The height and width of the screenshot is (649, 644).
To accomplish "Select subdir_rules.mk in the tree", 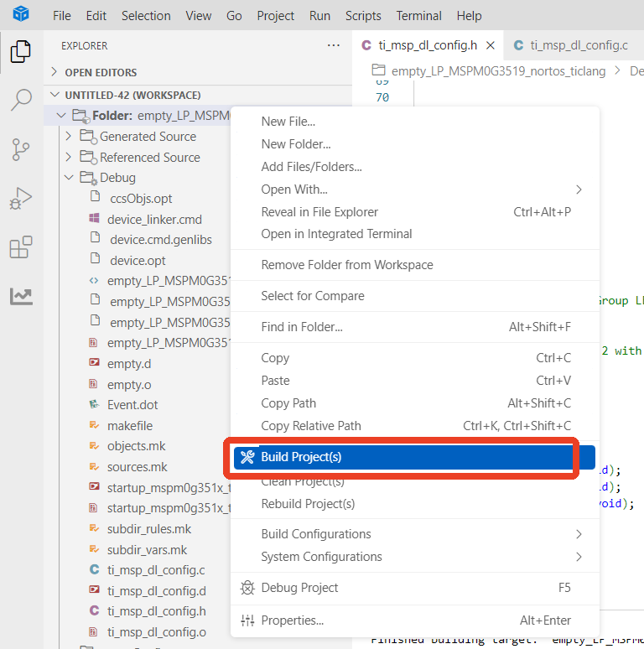I will pyautogui.click(x=149, y=529).
